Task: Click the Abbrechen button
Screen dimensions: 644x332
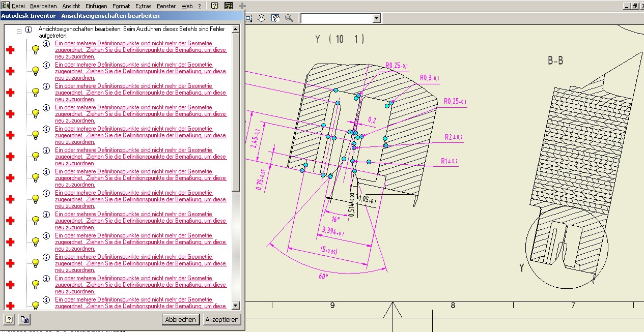Action: point(180,319)
